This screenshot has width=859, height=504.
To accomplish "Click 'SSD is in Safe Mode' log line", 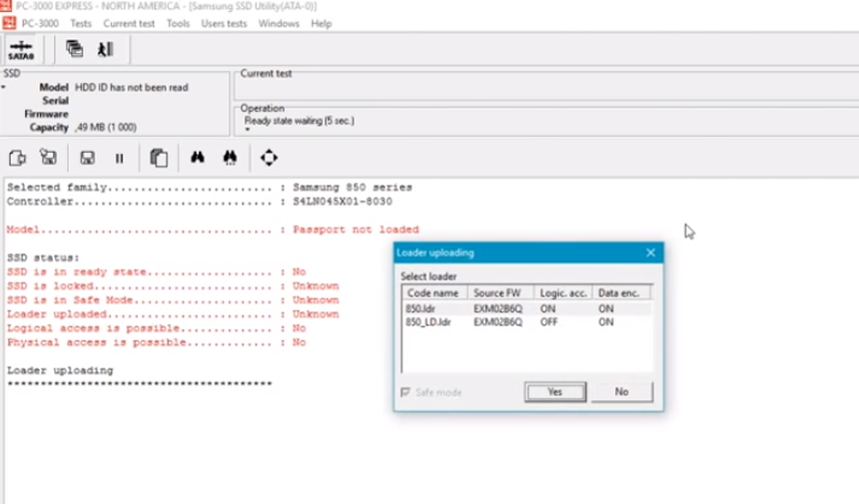I will click(173, 299).
